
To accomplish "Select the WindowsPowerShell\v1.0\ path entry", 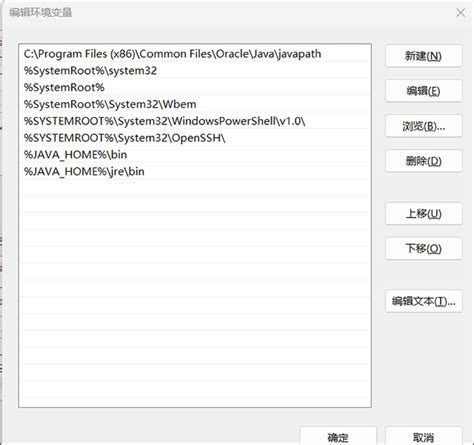I will tap(195, 121).
